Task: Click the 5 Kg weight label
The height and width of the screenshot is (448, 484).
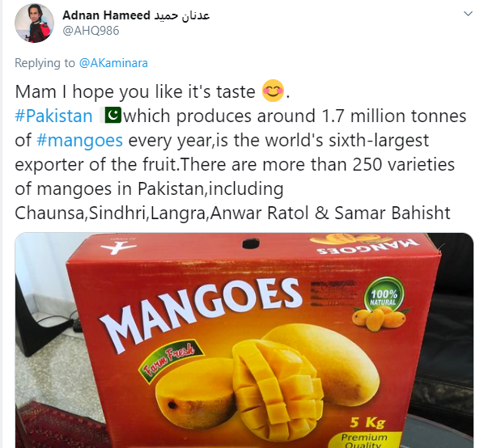Action: click(367, 422)
